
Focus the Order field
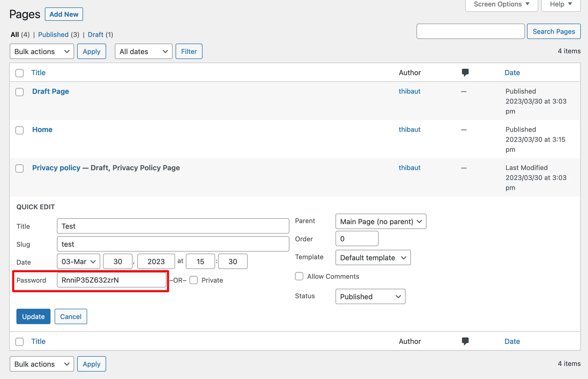pyautogui.click(x=357, y=238)
